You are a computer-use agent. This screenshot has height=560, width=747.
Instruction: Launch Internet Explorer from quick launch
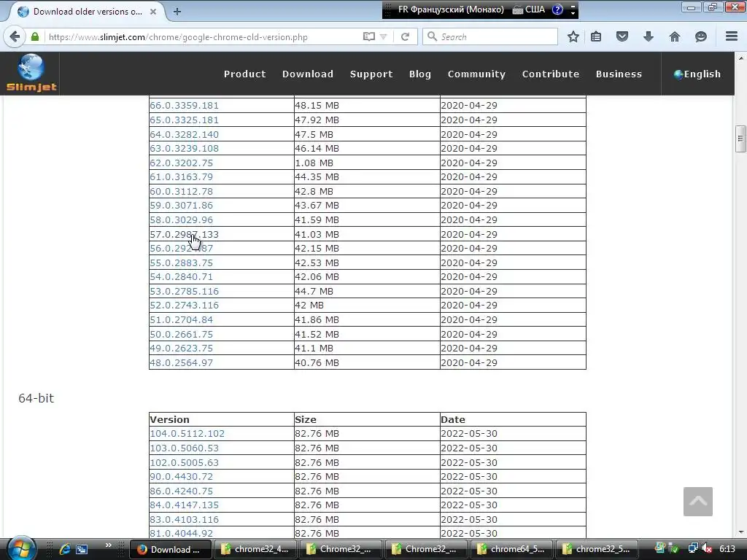click(x=64, y=549)
